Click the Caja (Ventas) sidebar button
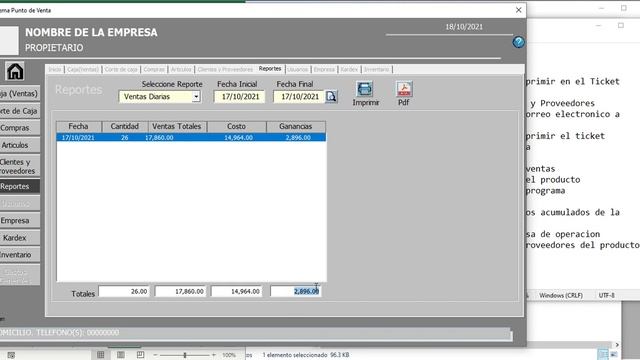The width and height of the screenshot is (640, 360). (x=20, y=93)
